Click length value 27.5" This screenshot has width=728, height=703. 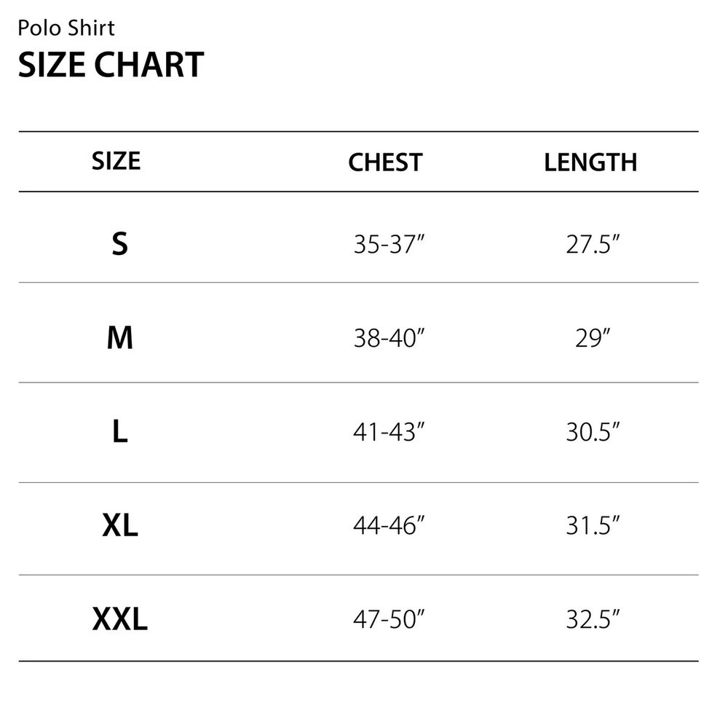coord(593,244)
